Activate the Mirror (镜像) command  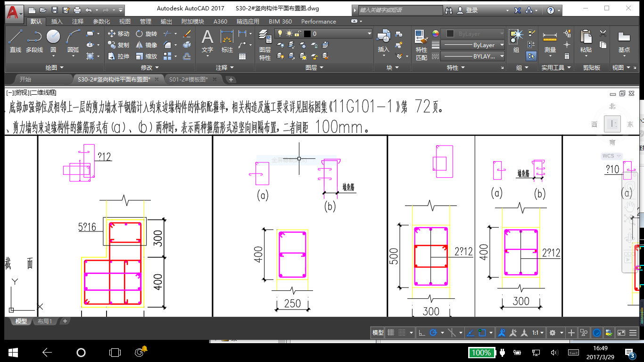[146, 45]
